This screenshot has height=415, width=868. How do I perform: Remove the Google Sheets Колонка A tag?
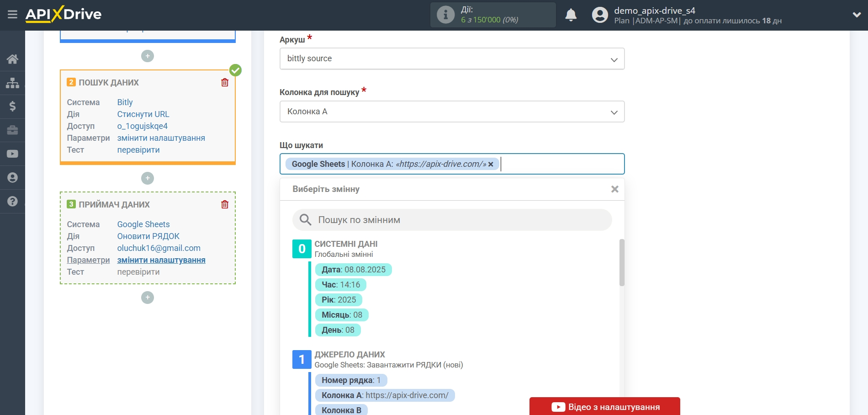pos(491,164)
